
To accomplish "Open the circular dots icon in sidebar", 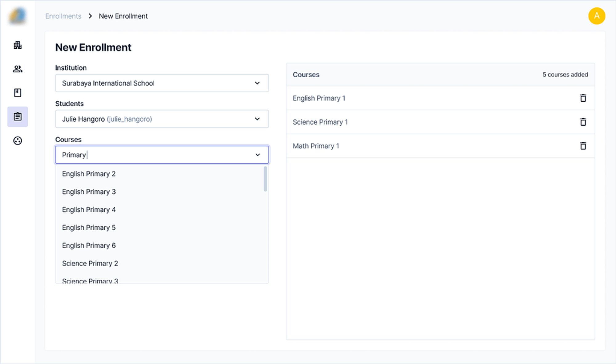I will (18, 141).
